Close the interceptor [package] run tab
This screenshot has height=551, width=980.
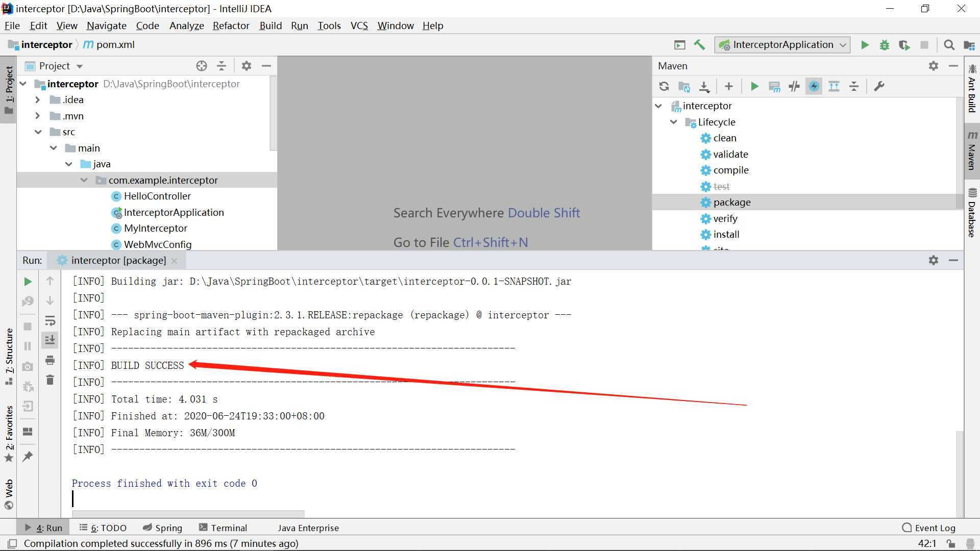pos(175,261)
